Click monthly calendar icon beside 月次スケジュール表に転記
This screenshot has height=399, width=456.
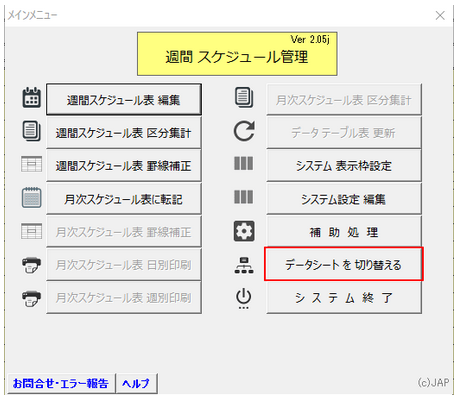point(32,197)
